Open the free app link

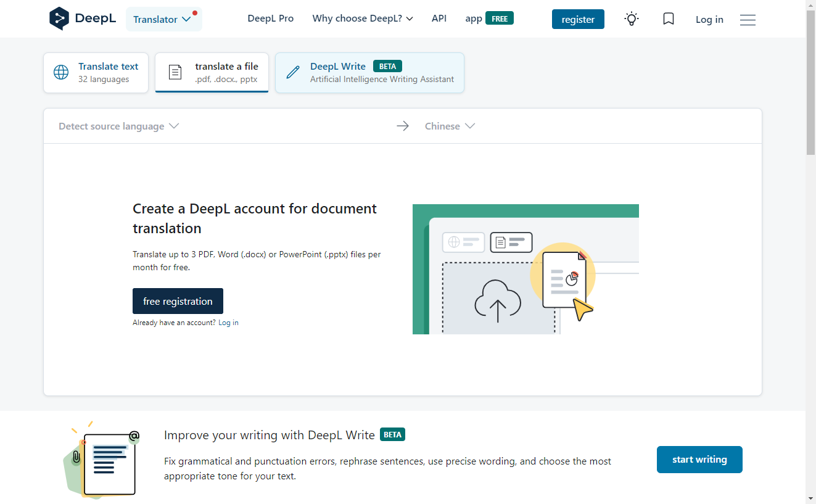(x=489, y=19)
